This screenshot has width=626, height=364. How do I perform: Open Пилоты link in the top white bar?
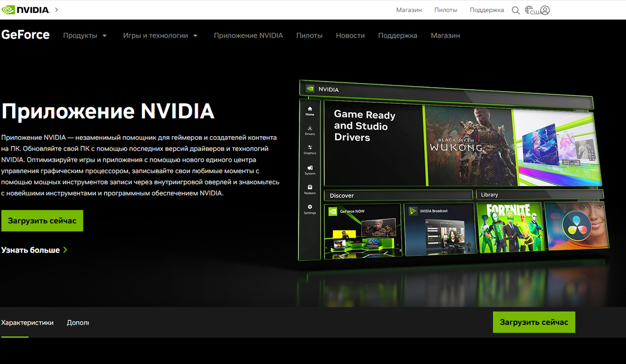[x=446, y=10]
